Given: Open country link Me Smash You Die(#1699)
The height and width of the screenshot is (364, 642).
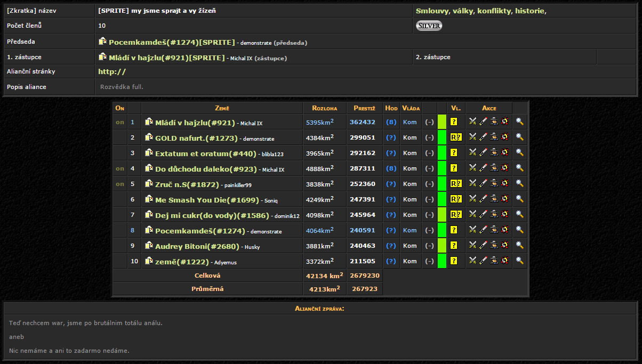Looking at the screenshot, I should pyautogui.click(x=207, y=199).
